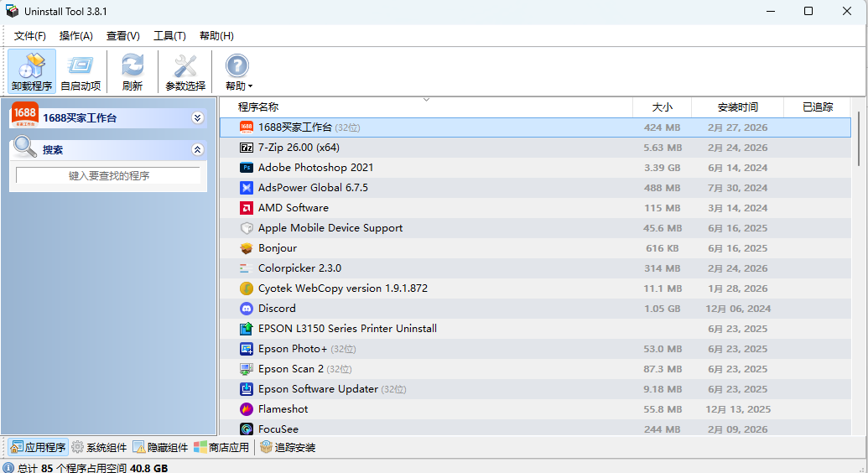Sort by 安装时间 column header
The image size is (868, 473).
737,107
